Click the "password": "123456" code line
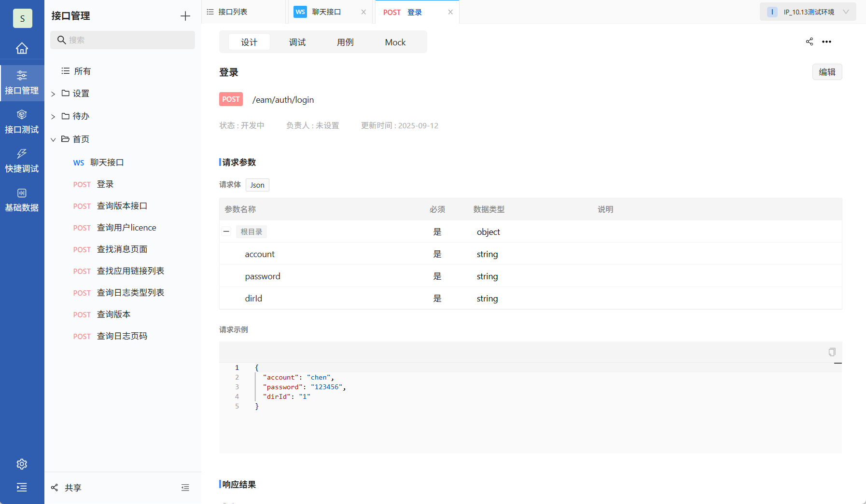This screenshot has height=504, width=866. pyautogui.click(x=304, y=387)
